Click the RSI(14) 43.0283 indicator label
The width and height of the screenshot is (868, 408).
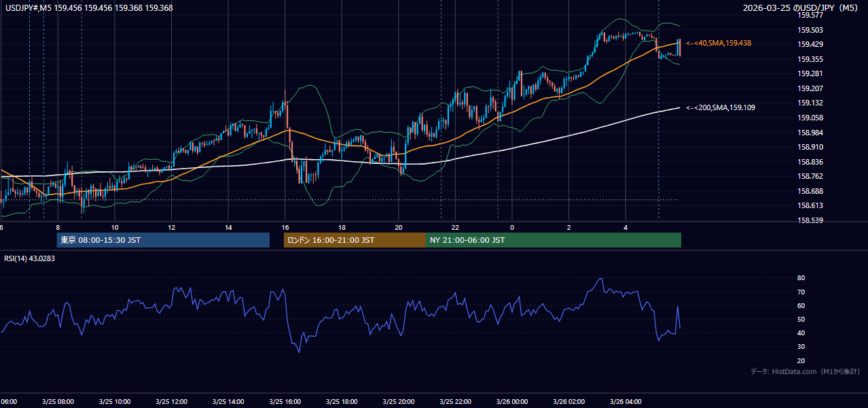tap(29, 258)
